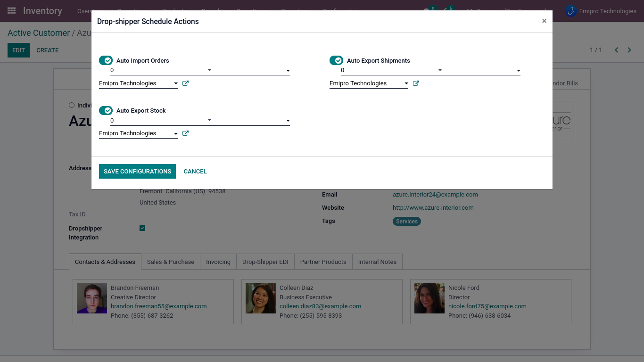The image size is (644, 362).
Task: Open azure.Interior24@example.com email link
Action: [435, 195]
